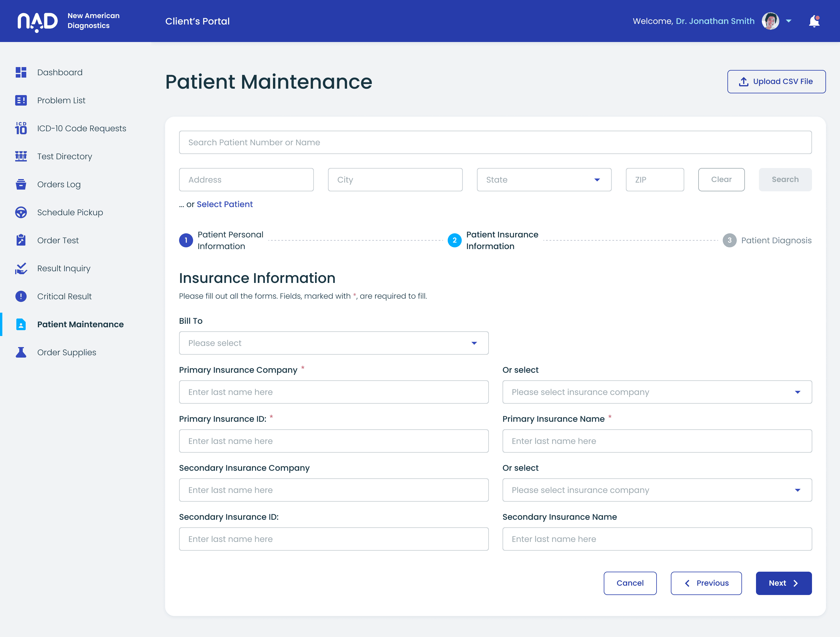Click step 1 circle in progress stepper

click(x=186, y=240)
